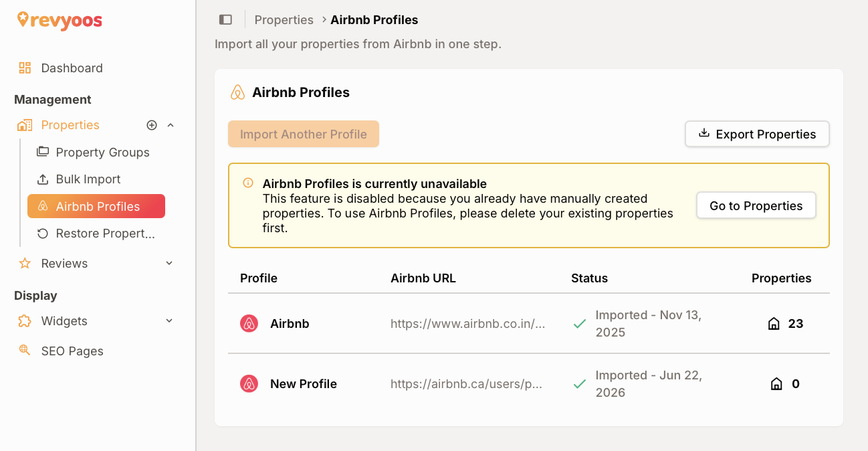Toggle the sidebar panel icon

tap(225, 20)
